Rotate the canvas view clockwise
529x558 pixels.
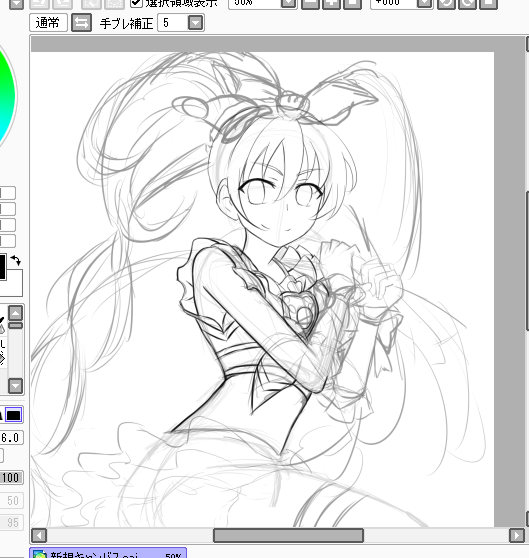(467, 3)
